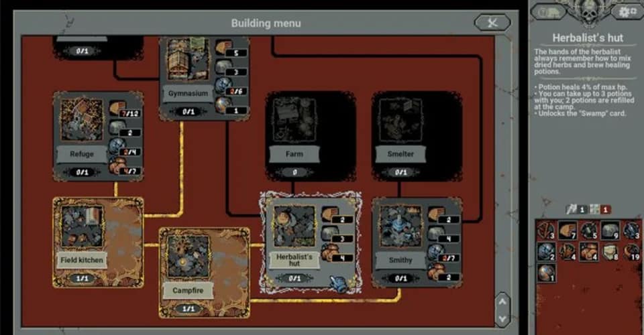Viewport: 644px width, 335px height.
Task: Select the locked Smelter building
Action: pyautogui.click(x=417, y=136)
